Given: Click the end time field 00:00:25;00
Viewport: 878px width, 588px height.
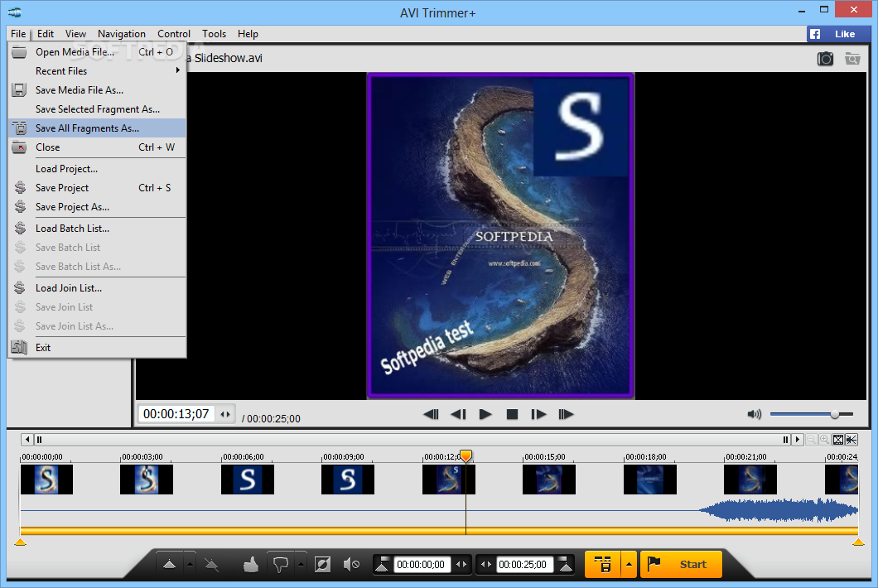Looking at the screenshot, I should point(523,565).
